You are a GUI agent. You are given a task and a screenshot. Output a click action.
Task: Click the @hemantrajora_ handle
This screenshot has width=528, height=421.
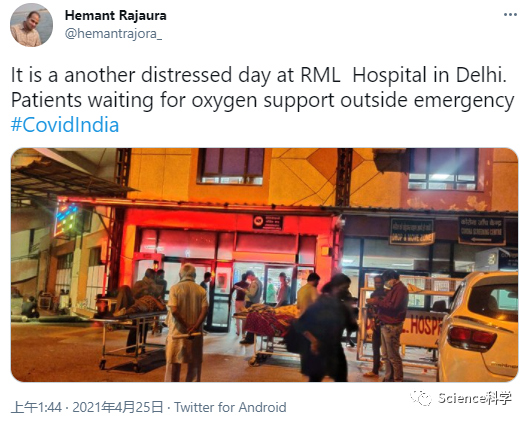click(113, 34)
